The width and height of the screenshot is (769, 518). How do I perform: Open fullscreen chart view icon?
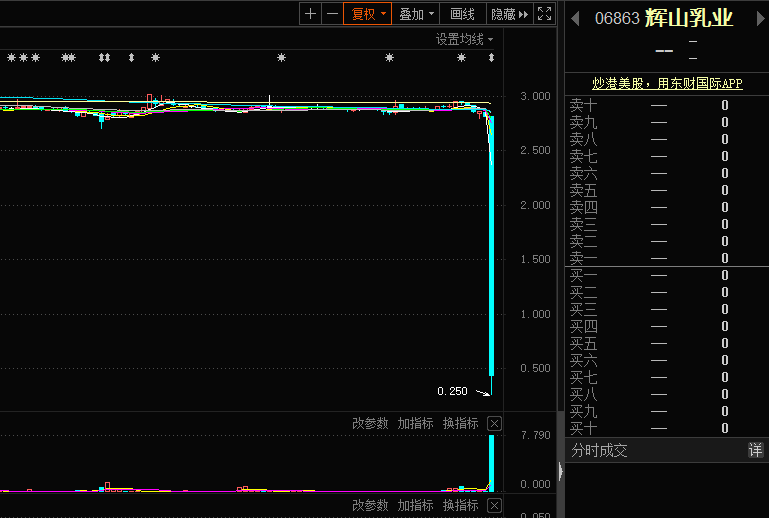(544, 14)
